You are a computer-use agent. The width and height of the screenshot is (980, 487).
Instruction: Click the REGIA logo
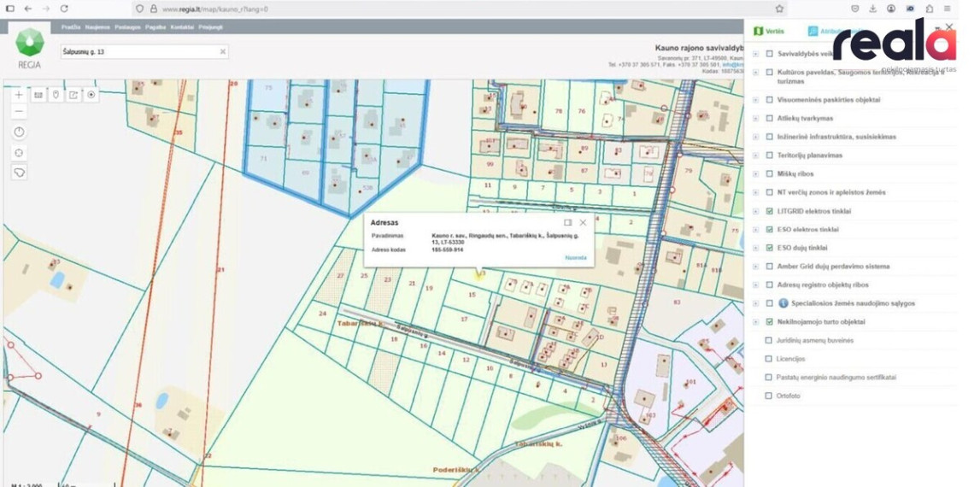click(29, 48)
